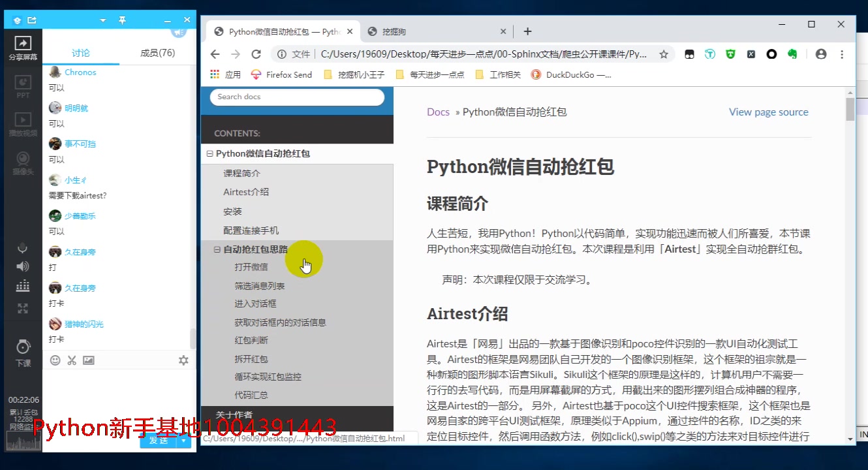Open the teal circled-T extension icon
868x470 pixels.
pos(710,54)
